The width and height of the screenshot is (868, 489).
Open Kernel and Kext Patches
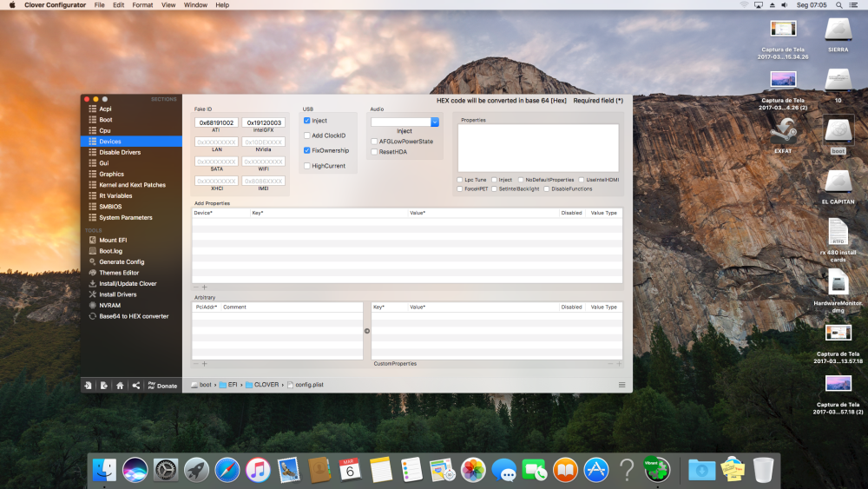coord(132,185)
